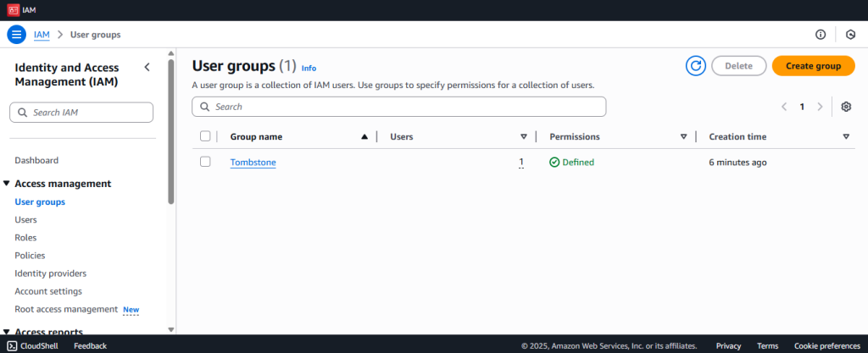The width and height of the screenshot is (868, 353).
Task: Click the hexagon settings icon in header
Action: coord(851,35)
